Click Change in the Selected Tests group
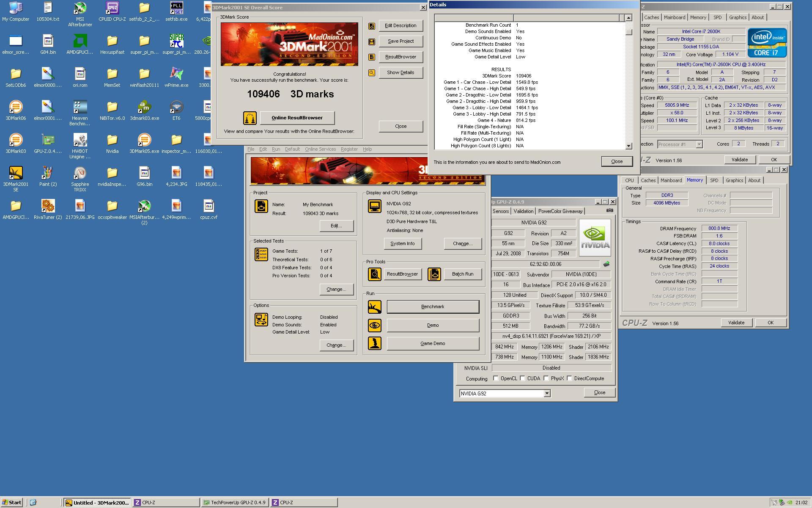 pyautogui.click(x=336, y=290)
